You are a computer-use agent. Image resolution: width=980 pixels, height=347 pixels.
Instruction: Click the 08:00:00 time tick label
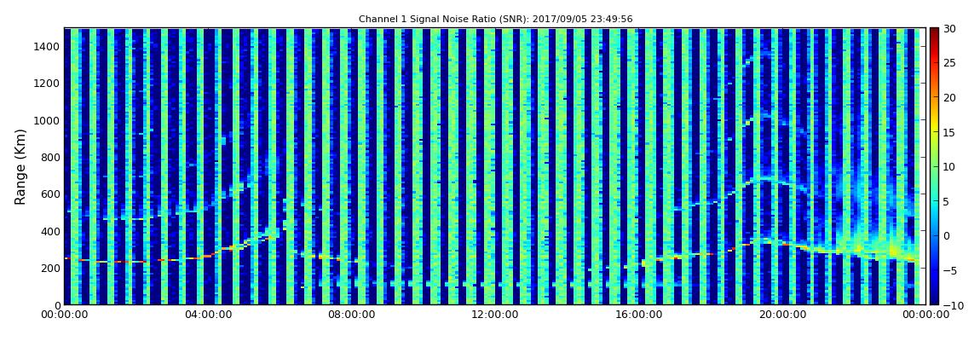350,315
